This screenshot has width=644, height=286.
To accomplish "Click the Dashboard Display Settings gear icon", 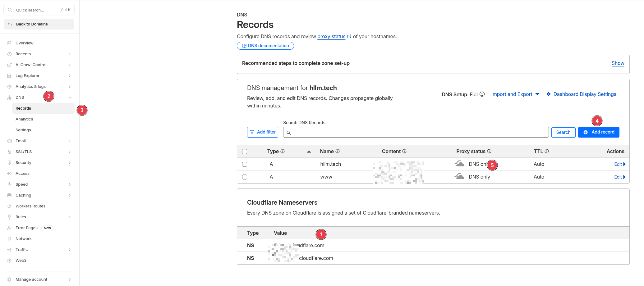I will tap(549, 94).
